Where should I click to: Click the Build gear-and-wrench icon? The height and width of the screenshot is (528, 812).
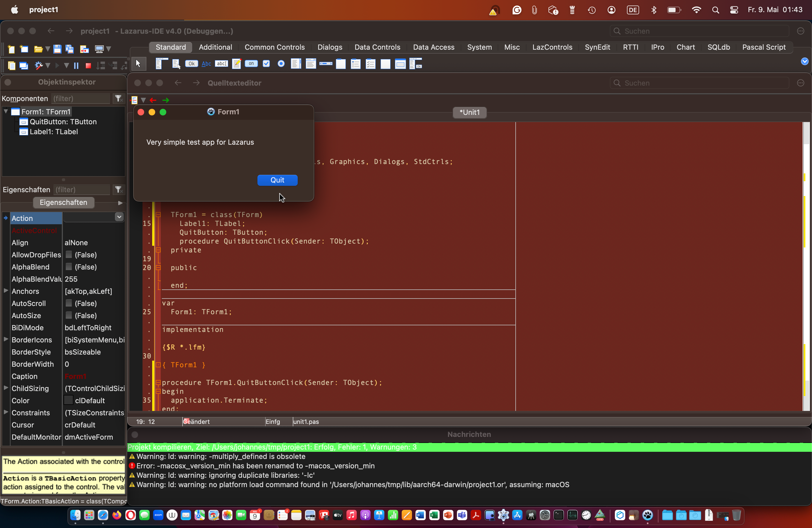[39, 65]
